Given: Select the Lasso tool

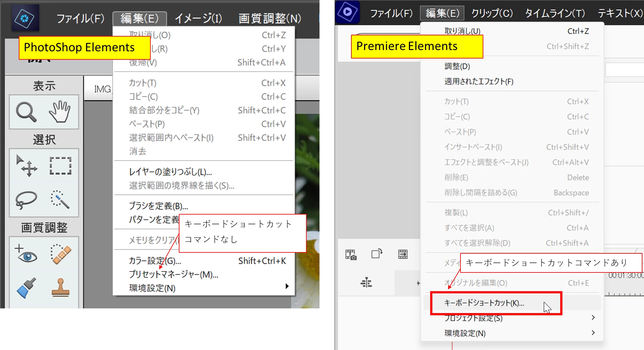Looking at the screenshot, I should click(26, 199).
